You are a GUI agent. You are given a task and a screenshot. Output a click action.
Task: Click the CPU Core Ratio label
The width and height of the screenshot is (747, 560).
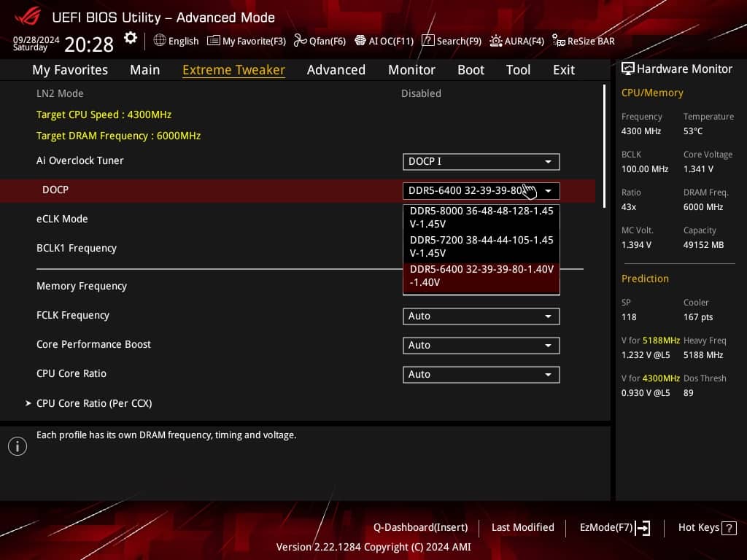71,373
